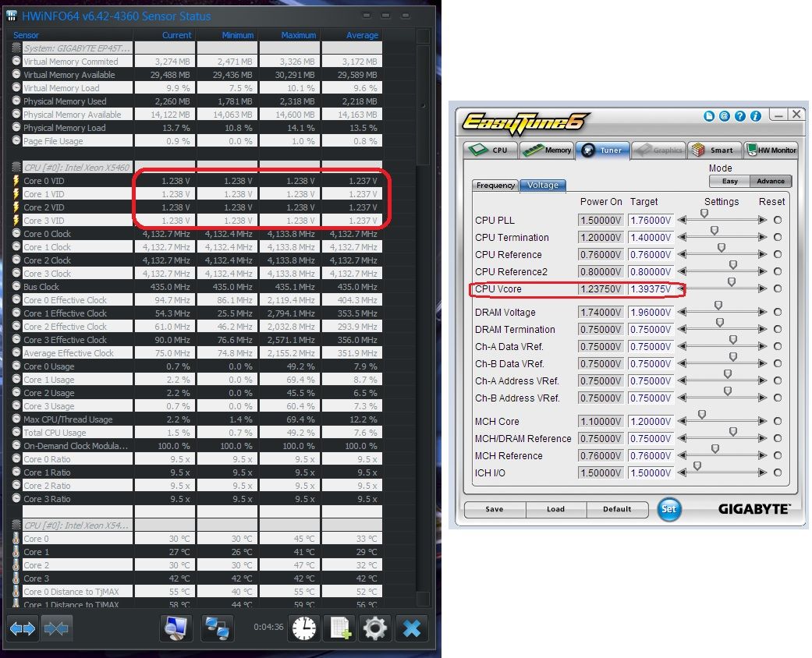Click the blue Set button

point(668,509)
